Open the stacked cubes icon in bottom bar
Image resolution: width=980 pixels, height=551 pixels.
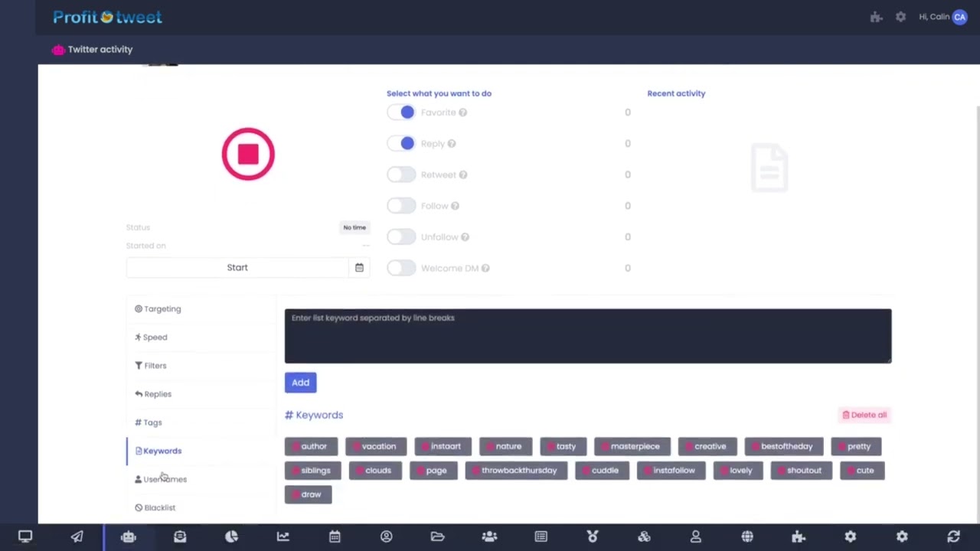[644, 536]
